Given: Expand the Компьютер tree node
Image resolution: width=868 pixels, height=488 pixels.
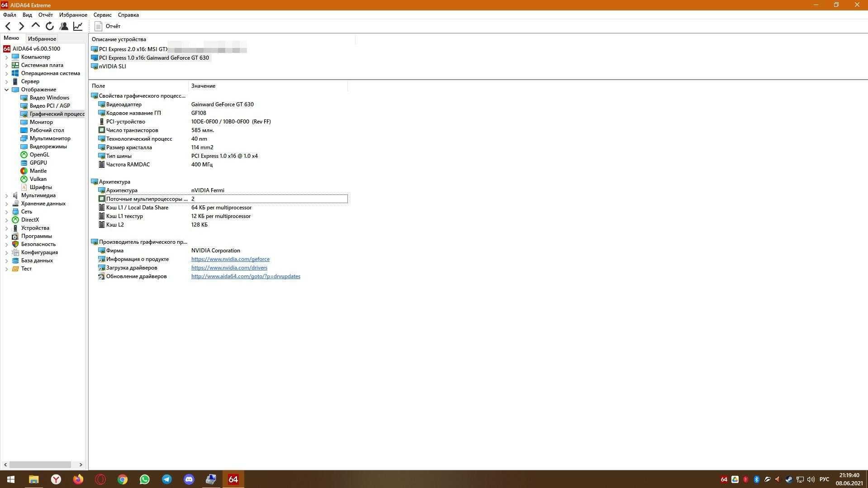Looking at the screenshot, I should 7,57.
